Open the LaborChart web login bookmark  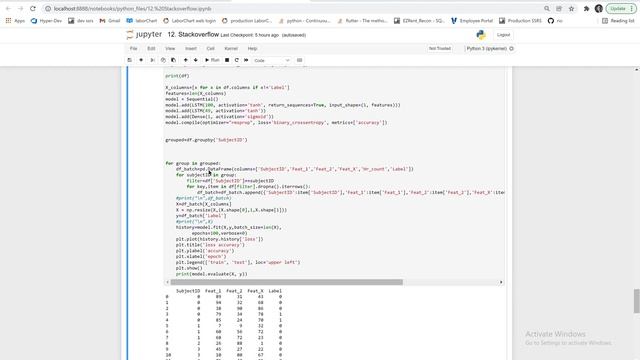(x=189, y=20)
